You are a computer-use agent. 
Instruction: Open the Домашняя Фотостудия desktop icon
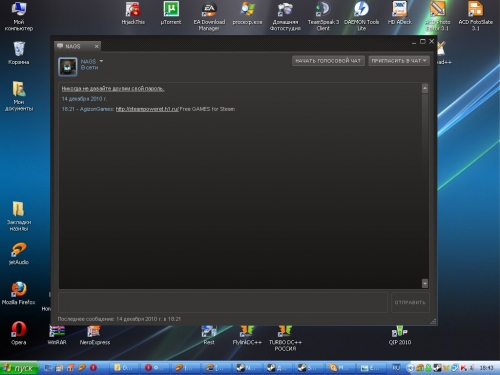(285, 16)
